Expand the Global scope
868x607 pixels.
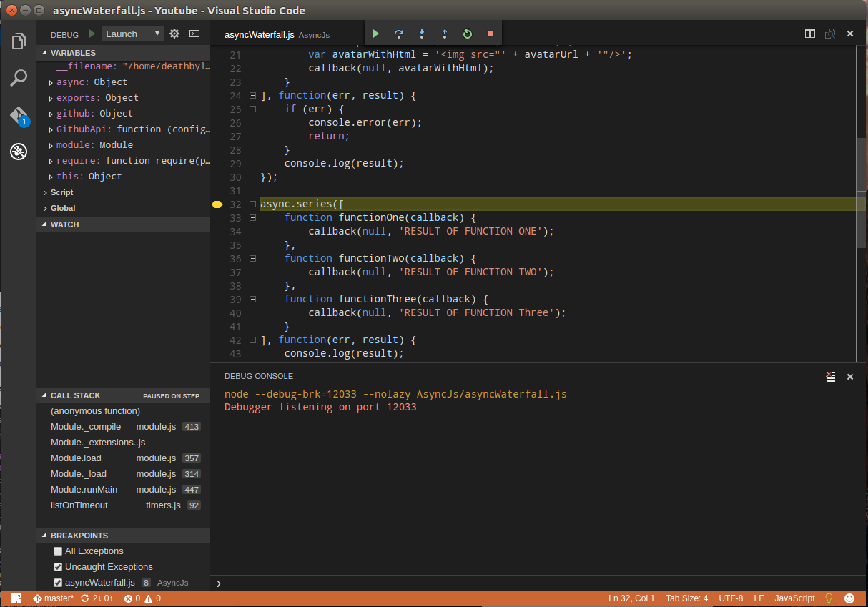[45, 208]
